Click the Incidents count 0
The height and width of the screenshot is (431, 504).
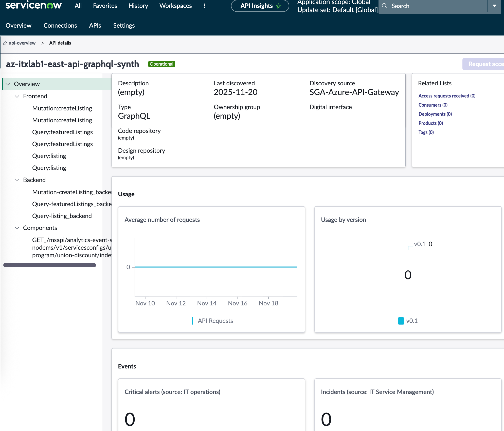[x=326, y=420]
